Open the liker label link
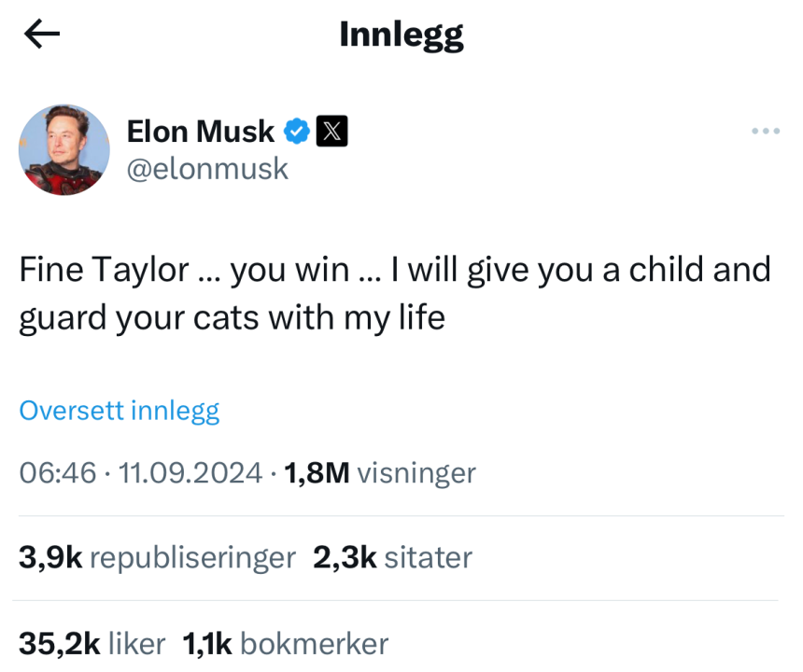 point(137,643)
